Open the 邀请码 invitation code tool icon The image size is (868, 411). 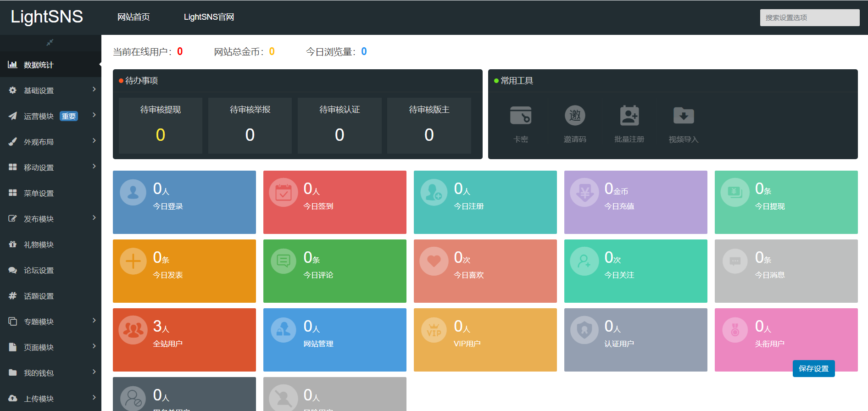[x=575, y=116]
